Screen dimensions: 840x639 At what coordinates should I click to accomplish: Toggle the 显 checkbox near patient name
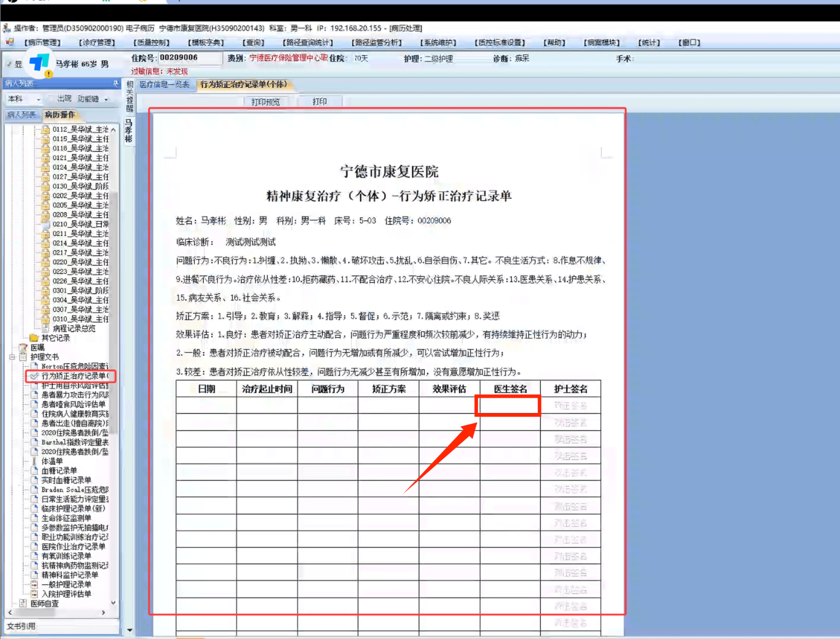(x=9, y=64)
